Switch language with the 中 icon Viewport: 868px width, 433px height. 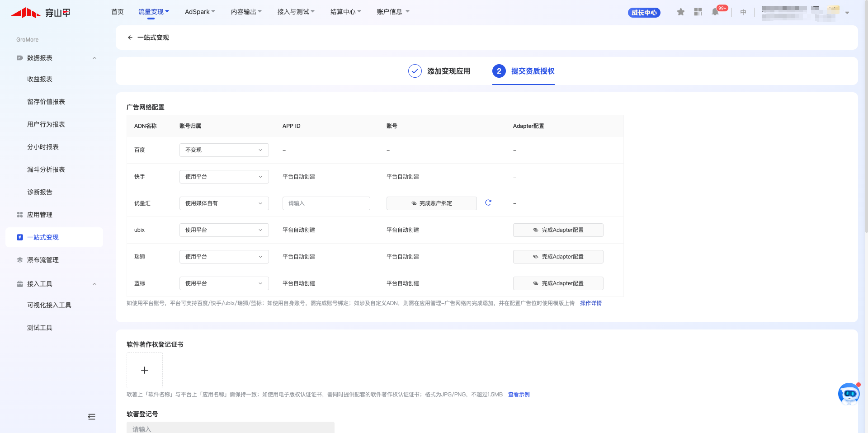(743, 12)
